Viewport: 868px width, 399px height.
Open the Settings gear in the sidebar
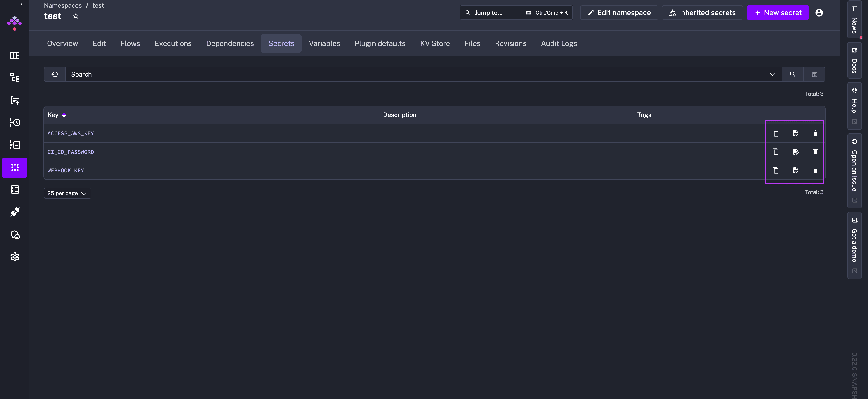pos(15,257)
